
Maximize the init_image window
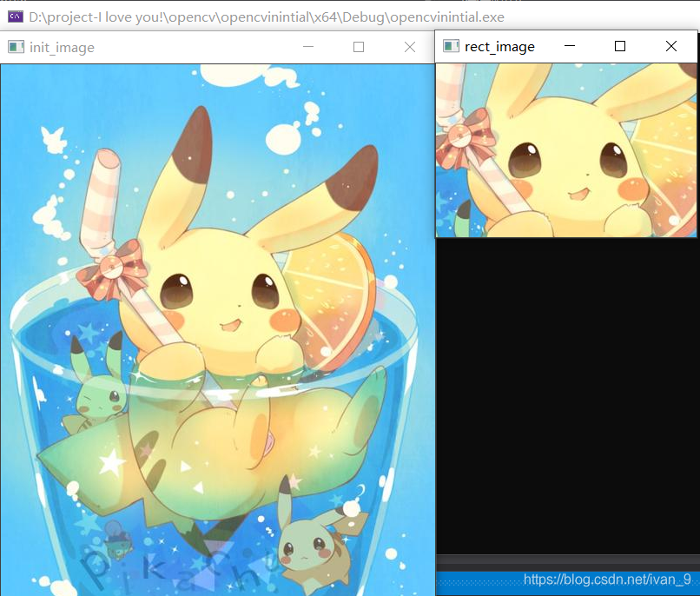tap(359, 47)
